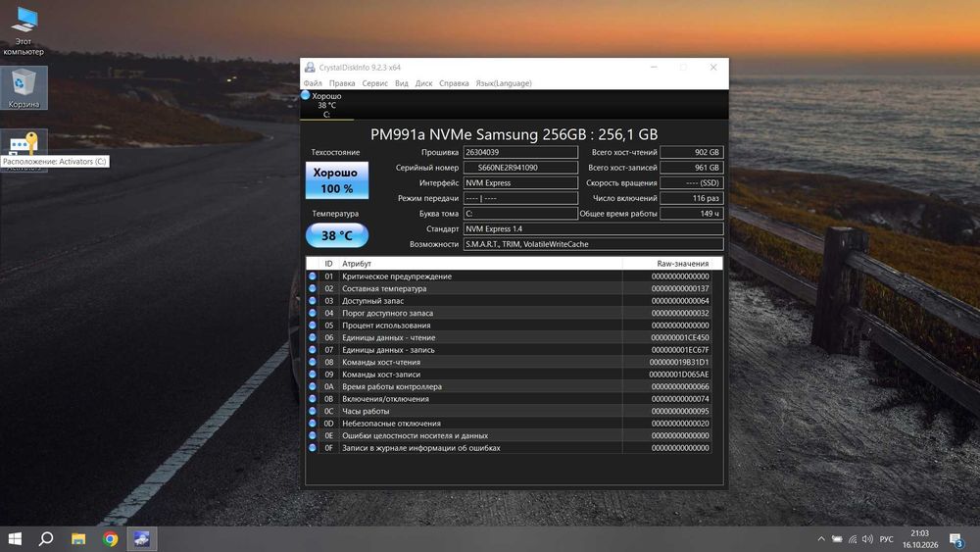Switch input language РУС indicator
The image size is (980, 552).
886,539
